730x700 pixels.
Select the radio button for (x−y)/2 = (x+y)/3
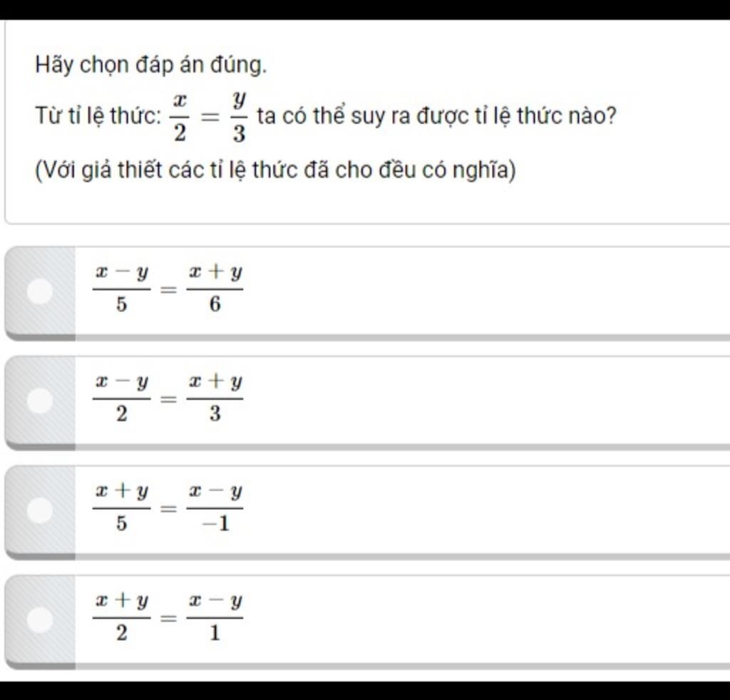(x=40, y=401)
